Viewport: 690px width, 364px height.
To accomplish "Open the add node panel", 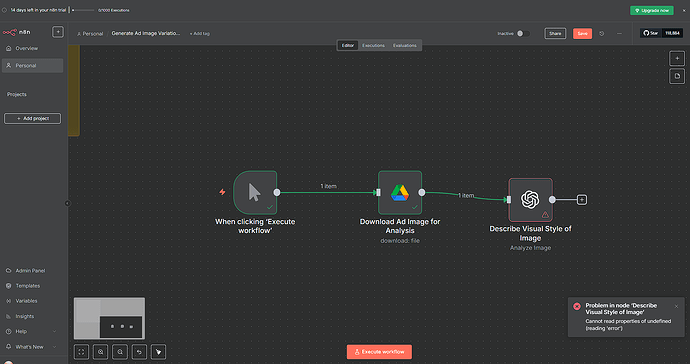I will (677, 58).
